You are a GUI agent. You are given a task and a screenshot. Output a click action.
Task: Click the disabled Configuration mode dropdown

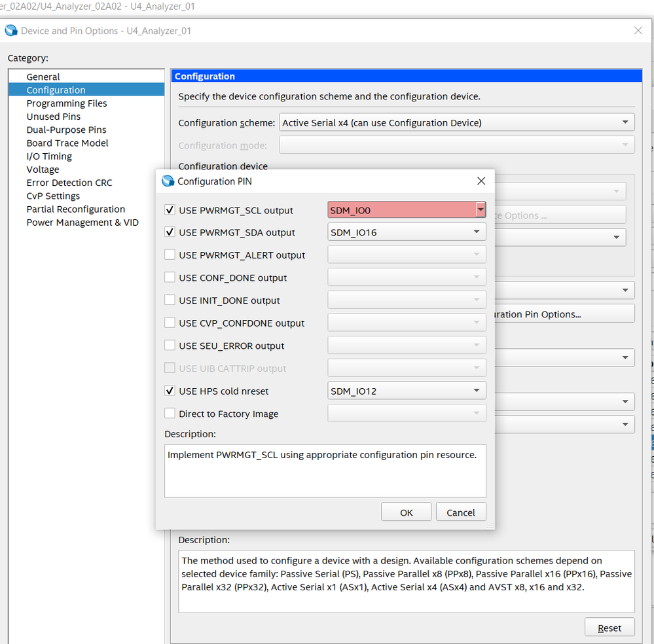[457, 145]
